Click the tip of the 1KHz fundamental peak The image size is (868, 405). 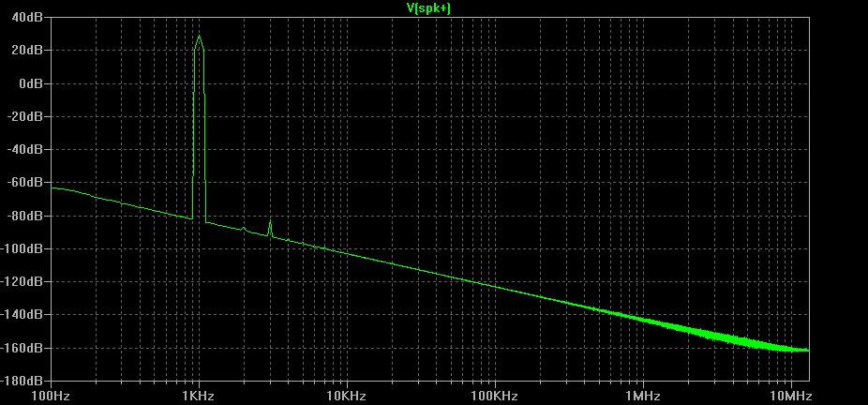pos(199,36)
